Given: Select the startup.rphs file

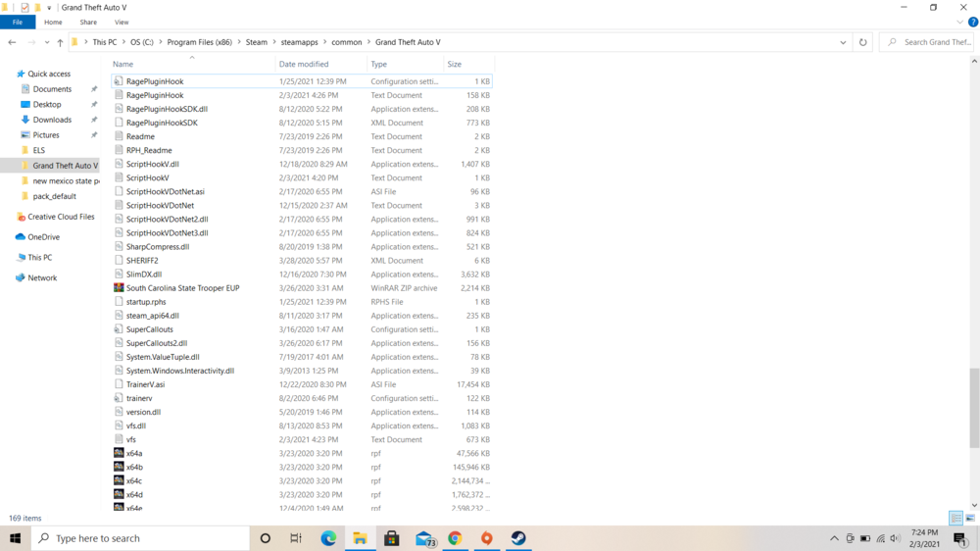Looking at the screenshot, I should point(146,301).
